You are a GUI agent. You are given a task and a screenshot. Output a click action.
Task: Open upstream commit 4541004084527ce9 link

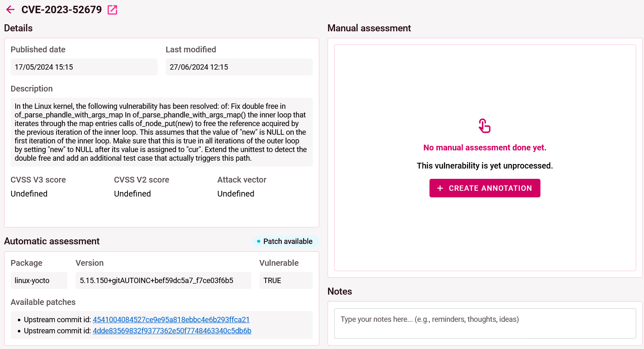coord(171,320)
